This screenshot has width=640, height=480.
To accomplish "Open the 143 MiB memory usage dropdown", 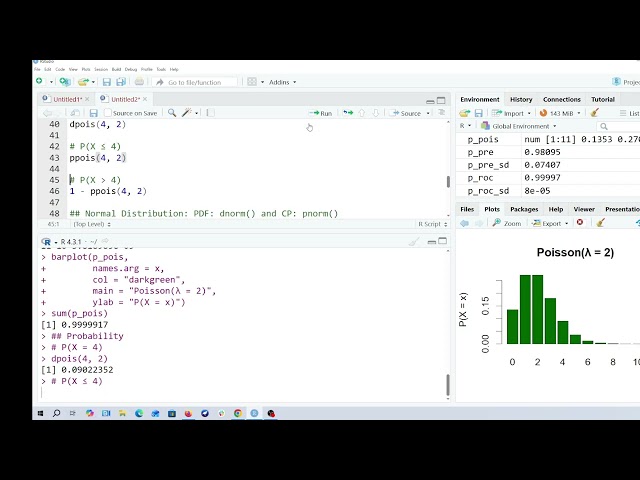I will point(560,113).
